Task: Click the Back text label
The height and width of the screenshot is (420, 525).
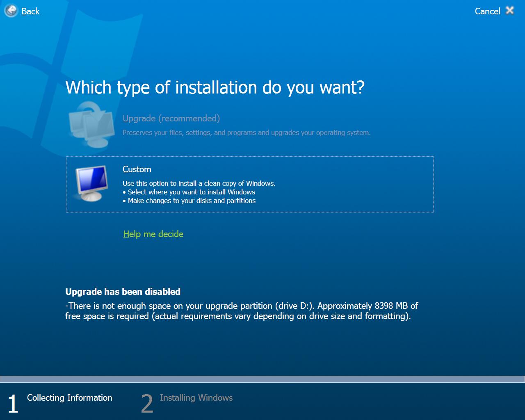Action: 30,11
